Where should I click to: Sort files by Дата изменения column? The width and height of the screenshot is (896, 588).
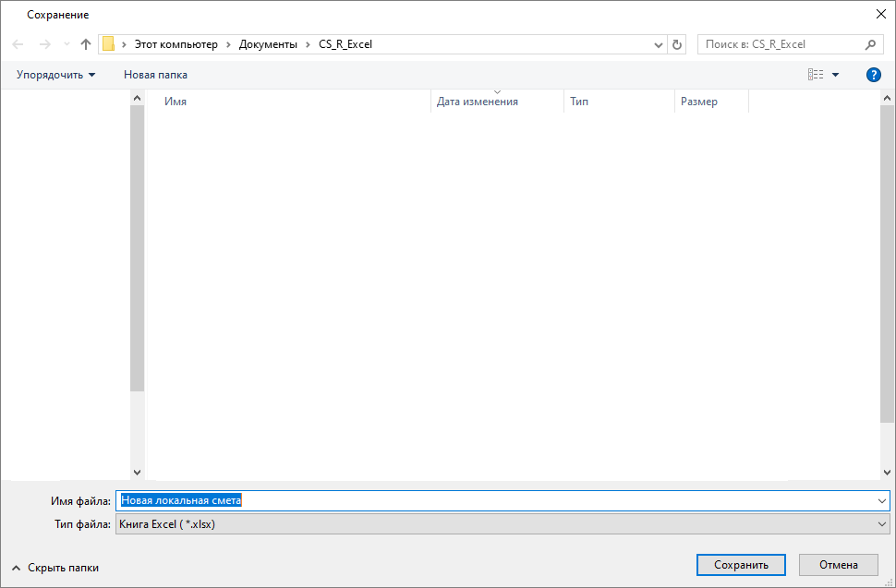click(x=478, y=102)
